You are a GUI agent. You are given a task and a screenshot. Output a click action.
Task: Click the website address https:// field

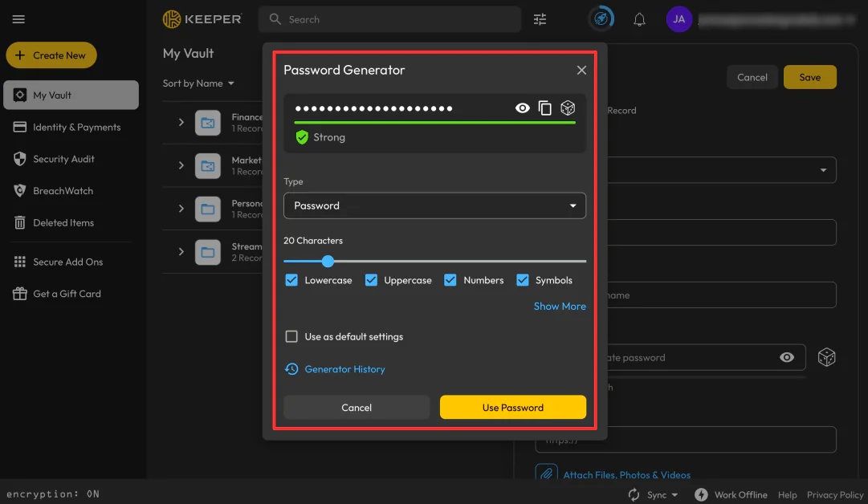tap(685, 440)
